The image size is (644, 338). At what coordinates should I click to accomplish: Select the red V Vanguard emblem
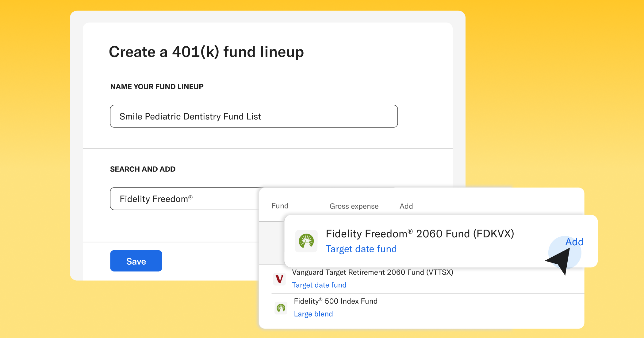click(x=279, y=279)
